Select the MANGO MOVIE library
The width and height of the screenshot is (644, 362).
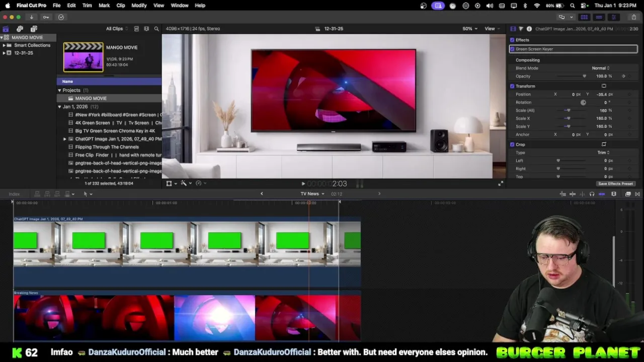click(27, 38)
